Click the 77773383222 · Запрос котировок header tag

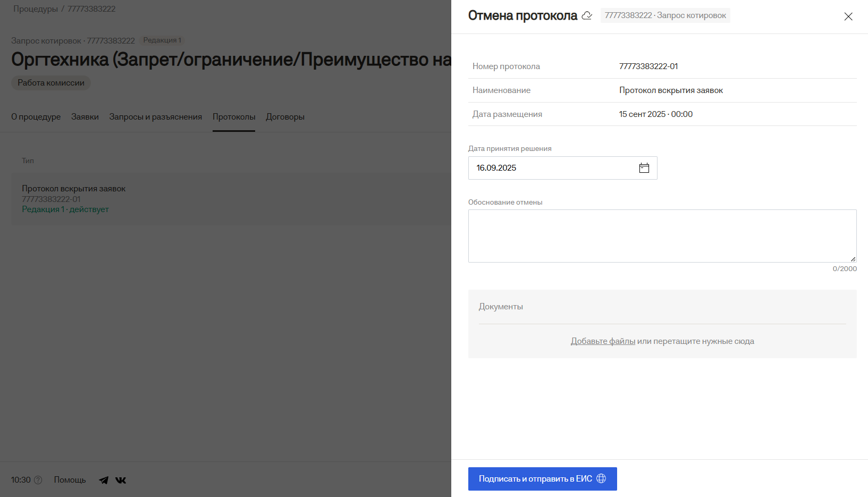tap(665, 15)
